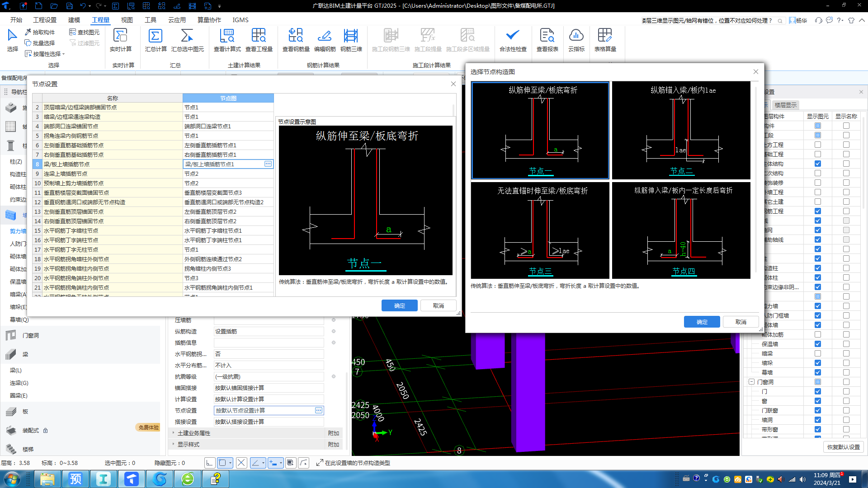
Task: Open the 云应用 menu tab
Action: [x=177, y=20]
